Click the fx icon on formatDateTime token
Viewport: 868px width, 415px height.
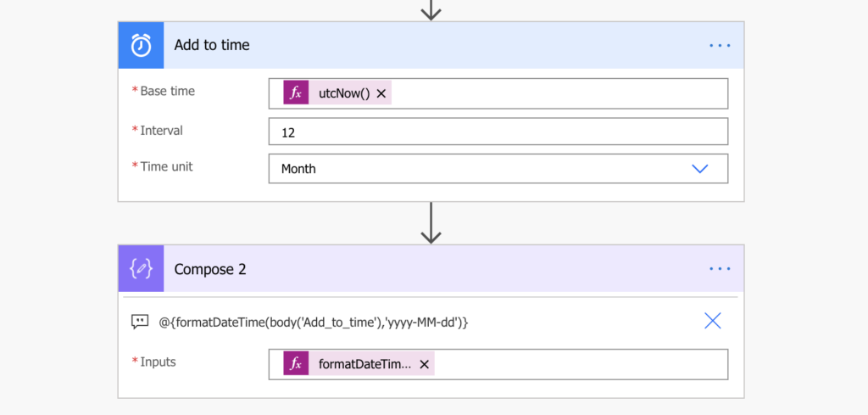(296, 363)
